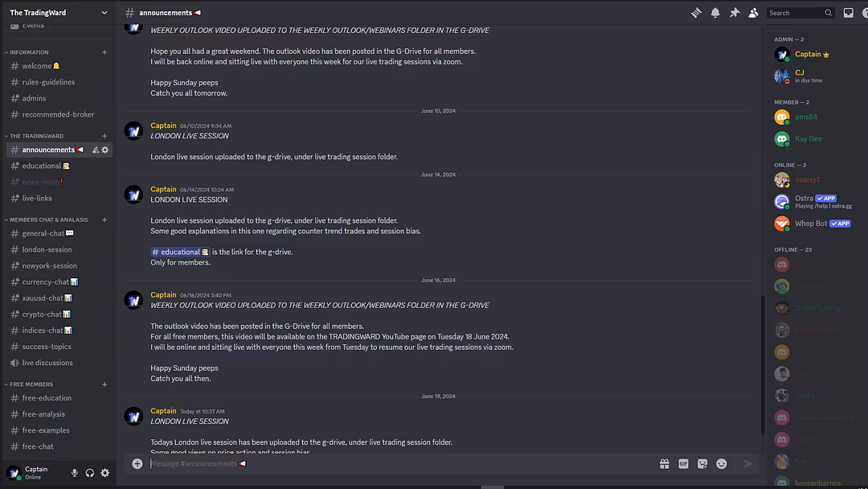Open the sticker picker
Viewport: 868px width, 489px height.
coord(702,463)
